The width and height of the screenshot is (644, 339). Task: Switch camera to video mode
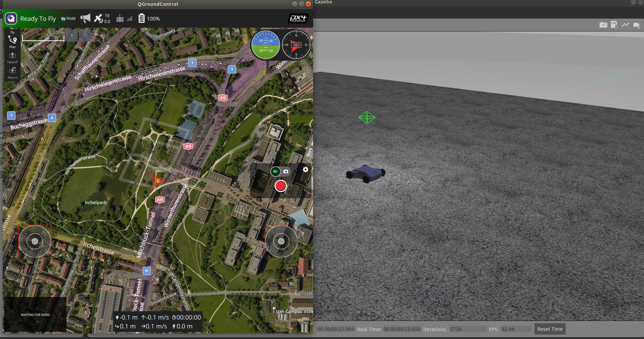(275, 171)
